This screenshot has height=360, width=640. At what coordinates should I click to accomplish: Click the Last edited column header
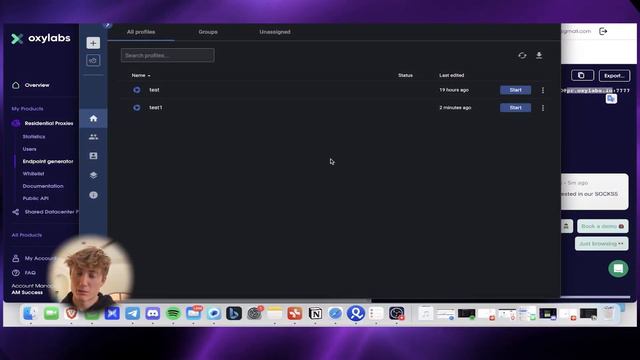pyautogui.click(x=451, y=76)
